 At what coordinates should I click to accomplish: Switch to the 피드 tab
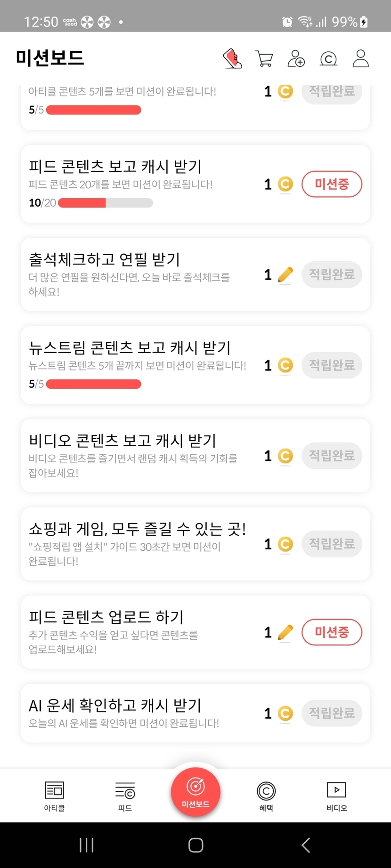tap(125, 796)
